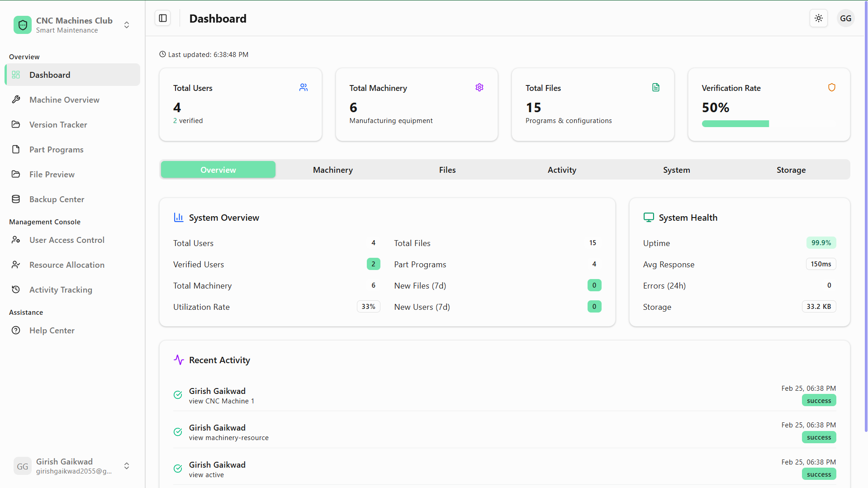Viewport: 868px width, 488px height.
Task: Click the Help Center question mark icon
Action: click(x=16, y=330)
